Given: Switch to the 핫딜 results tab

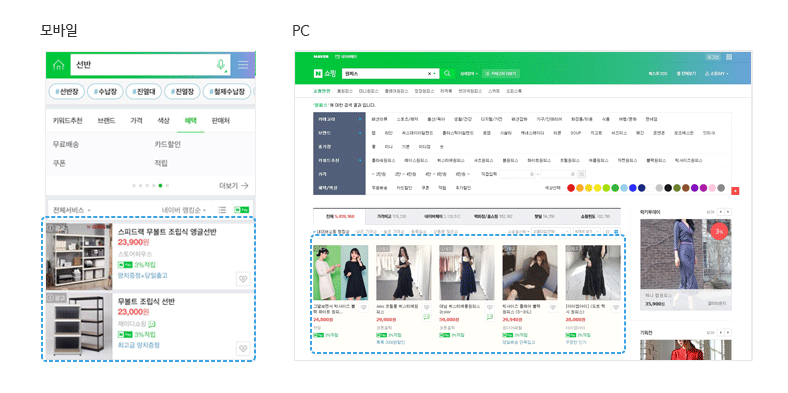Looking at the screenshot, I should (x=545, y=217).
